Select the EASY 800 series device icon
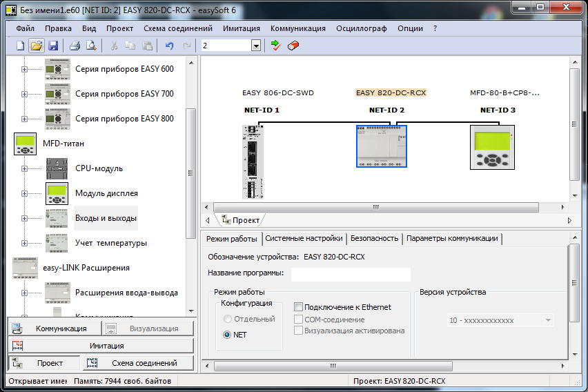This screenshot has height=392, width=588. [x=57, y=119]
